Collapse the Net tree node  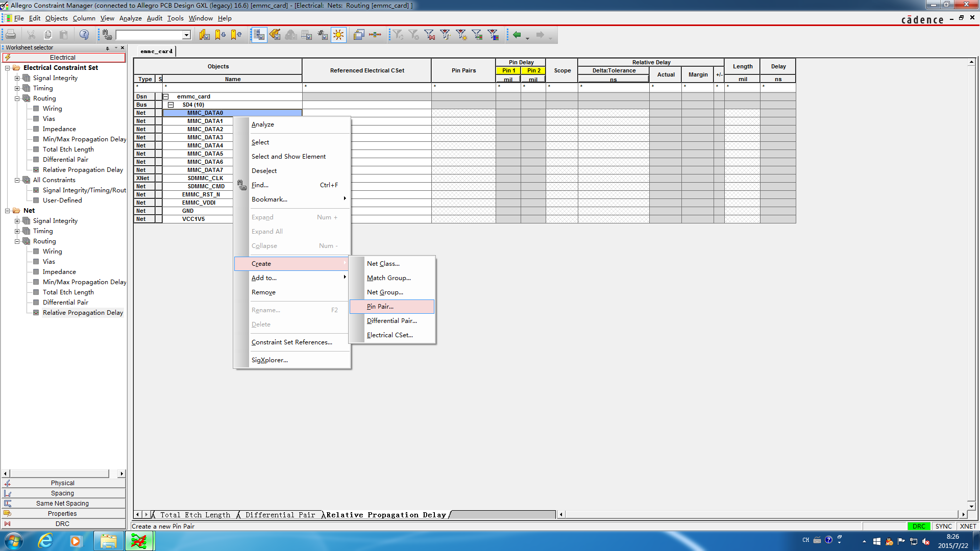8,211
